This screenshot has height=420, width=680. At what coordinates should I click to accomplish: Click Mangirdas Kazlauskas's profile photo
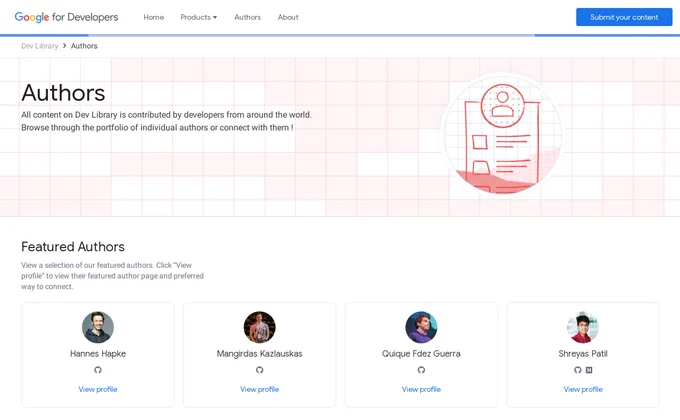pyautogui.click(x=259, y=327)
